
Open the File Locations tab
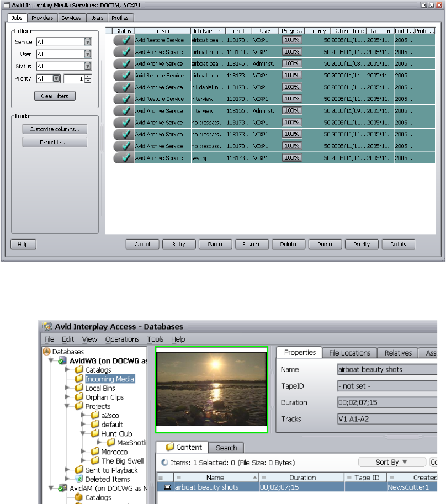coord(349,353)
